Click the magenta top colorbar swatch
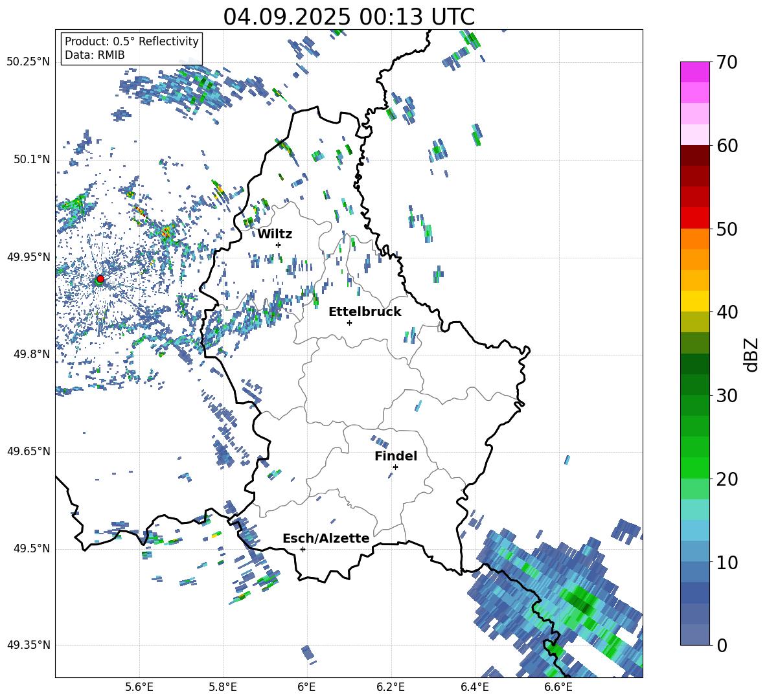This screenshot has width=767, height=700. pos(694,72)
